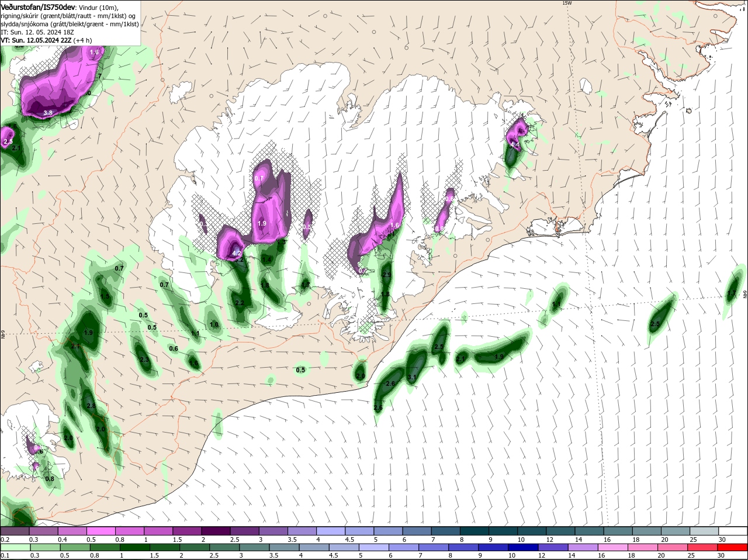The height and width of the screenshot is (560, 748).
Task: Pick the light blue snow swatch between 4 and 4.5
Action: pyautogui.click(x=331, y=531)
